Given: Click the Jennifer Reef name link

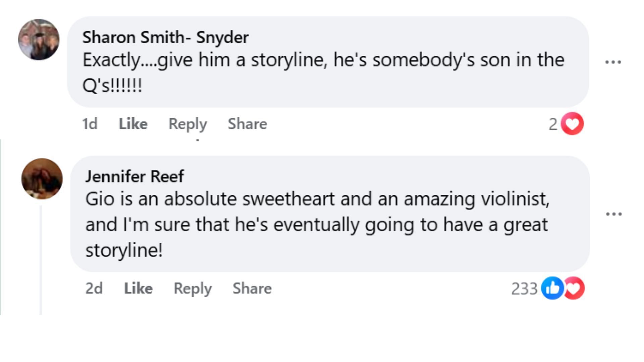Looking at the screenshot, I should point(134,176).
